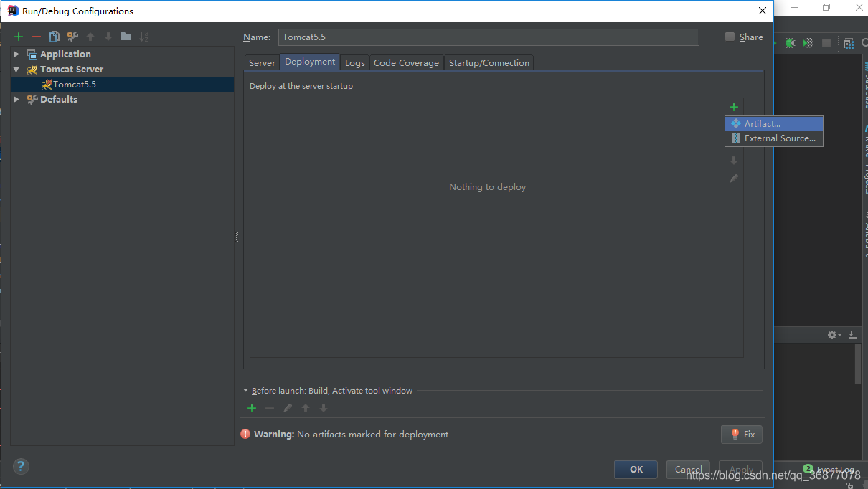Open the Event Log in the status bar
Screen dimensions: 868x489
pos(829,469)
